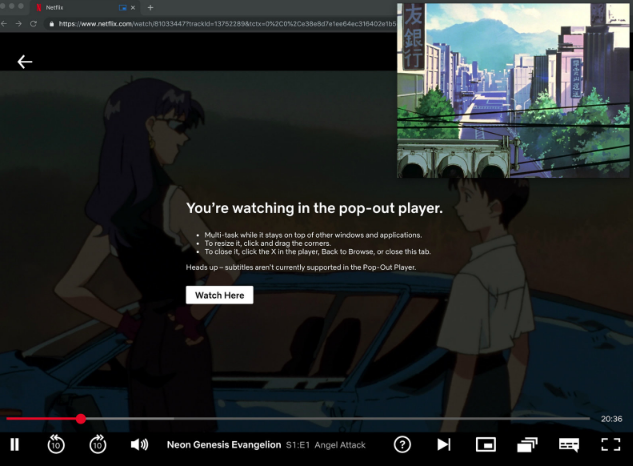Click the pop-out player heading text
The width and height of the screenshot is (633, 466).
314,208
